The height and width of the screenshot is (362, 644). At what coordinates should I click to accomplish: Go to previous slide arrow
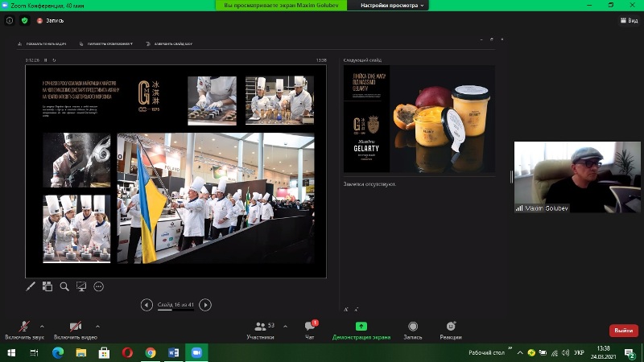147,305
